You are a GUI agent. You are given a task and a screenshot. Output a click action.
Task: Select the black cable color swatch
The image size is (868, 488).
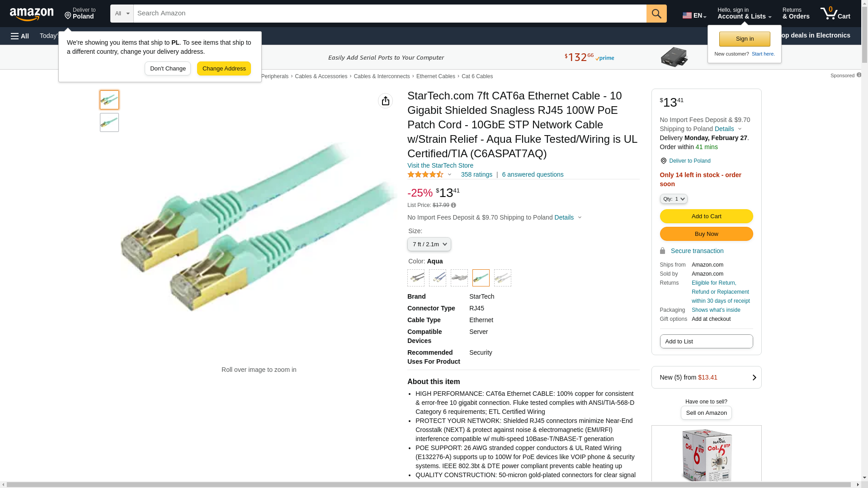click(416, 278)
